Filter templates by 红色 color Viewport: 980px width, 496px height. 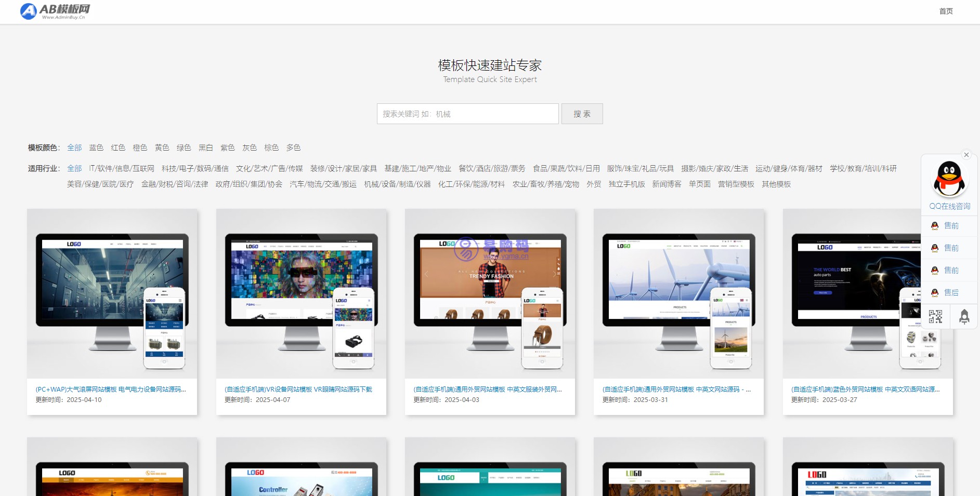coord(118,148)
